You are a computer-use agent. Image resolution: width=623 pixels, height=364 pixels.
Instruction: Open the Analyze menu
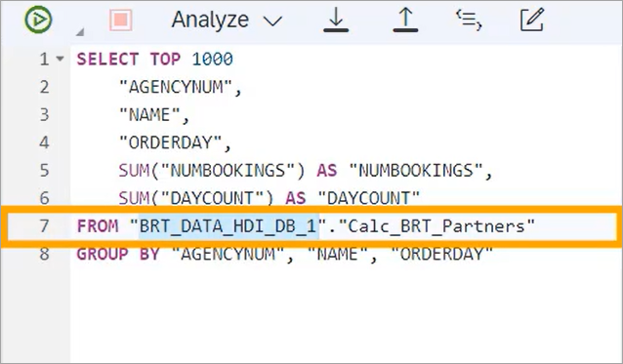210,20
